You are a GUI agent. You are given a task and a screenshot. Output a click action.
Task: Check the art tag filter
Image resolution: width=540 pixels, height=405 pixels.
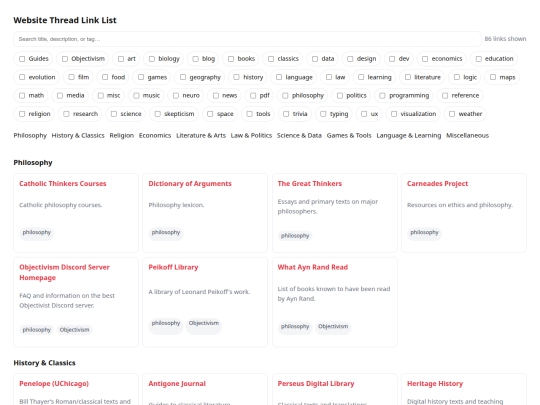[121, 59]
